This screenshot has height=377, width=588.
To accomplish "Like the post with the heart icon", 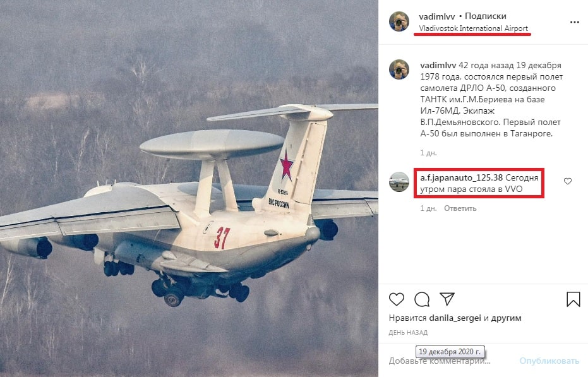I will click(397, 299).
